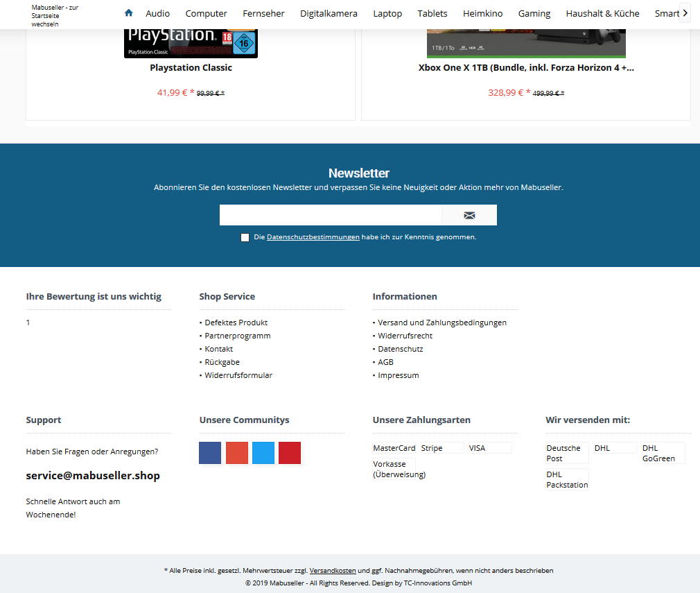Open Defektes Produkt link

(x=236, y=323)
